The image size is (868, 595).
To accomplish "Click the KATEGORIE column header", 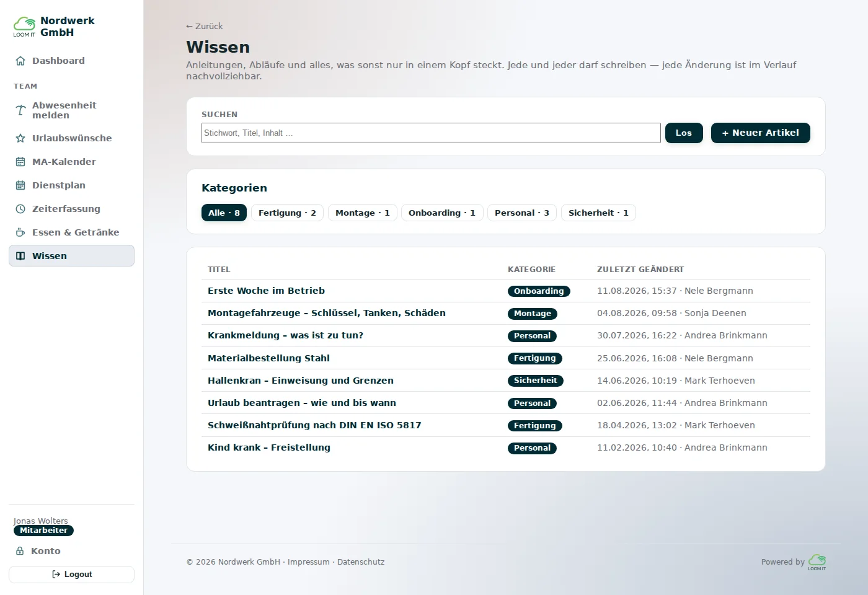I will click(x=531, y=270).
